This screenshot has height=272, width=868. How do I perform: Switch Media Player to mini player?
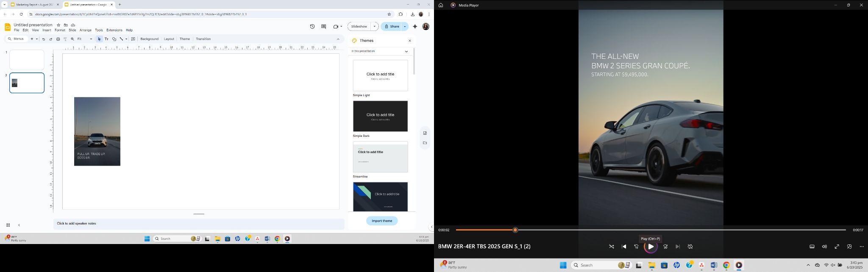point(849,247)
